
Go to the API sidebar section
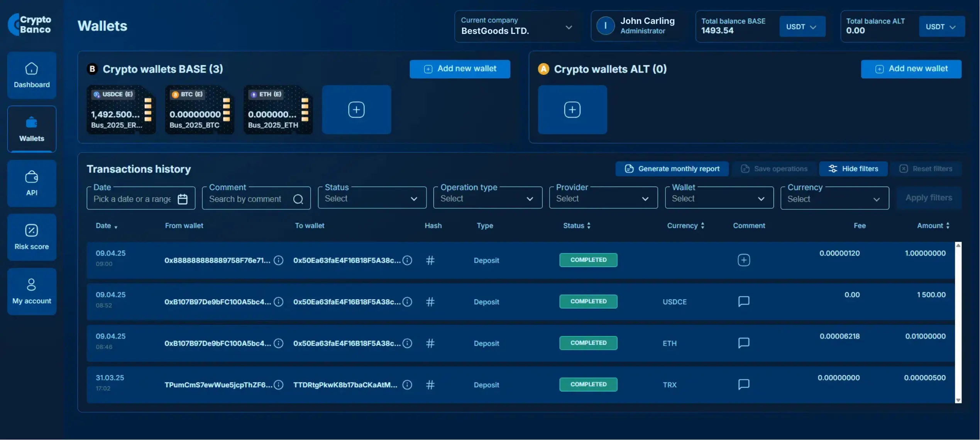[32, 183]
